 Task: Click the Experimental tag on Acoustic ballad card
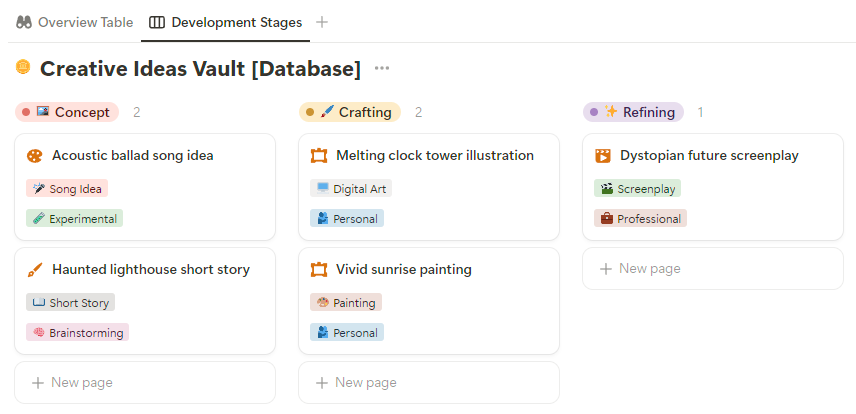(x=74, y=218)
